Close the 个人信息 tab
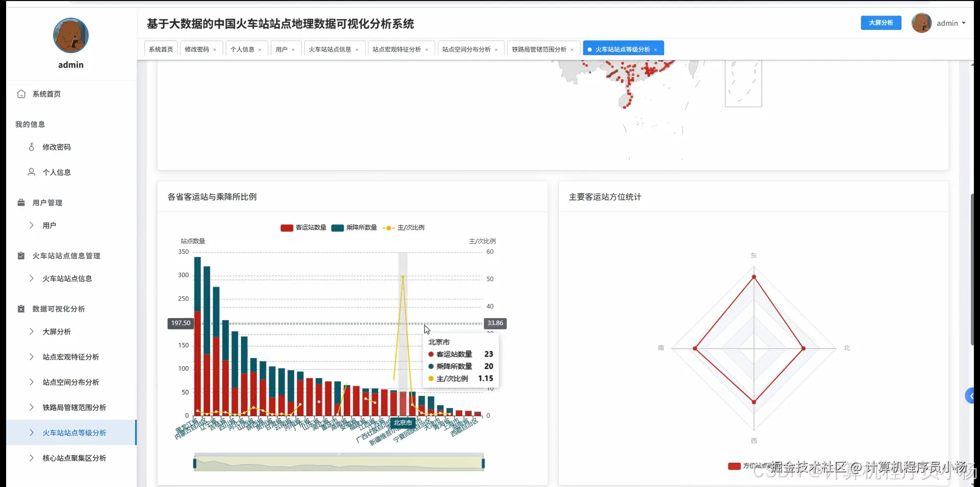 (x=260, y=50)
